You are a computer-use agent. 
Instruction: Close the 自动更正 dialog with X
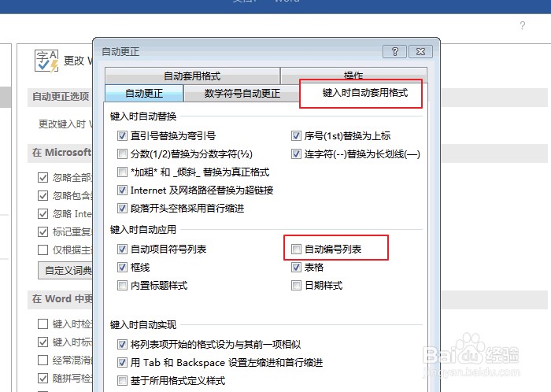420,52
